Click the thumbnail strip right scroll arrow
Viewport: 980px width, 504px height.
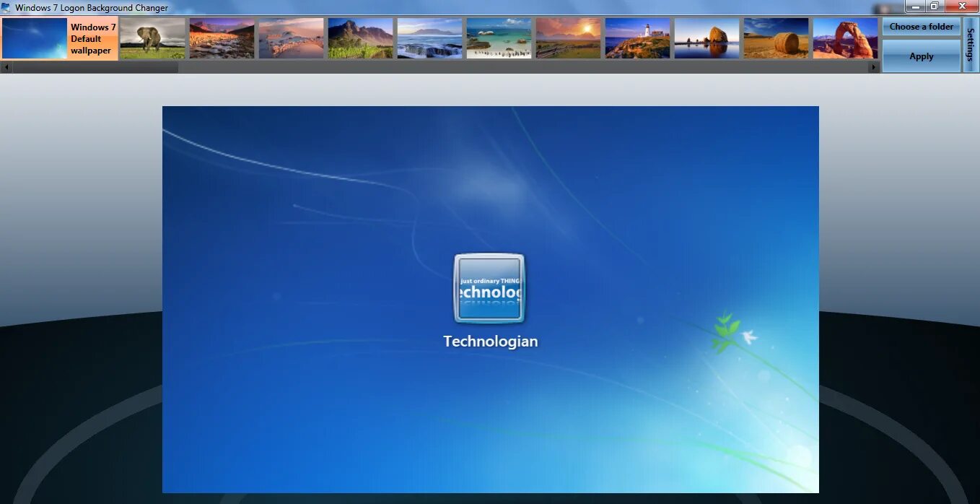(874, 67)
